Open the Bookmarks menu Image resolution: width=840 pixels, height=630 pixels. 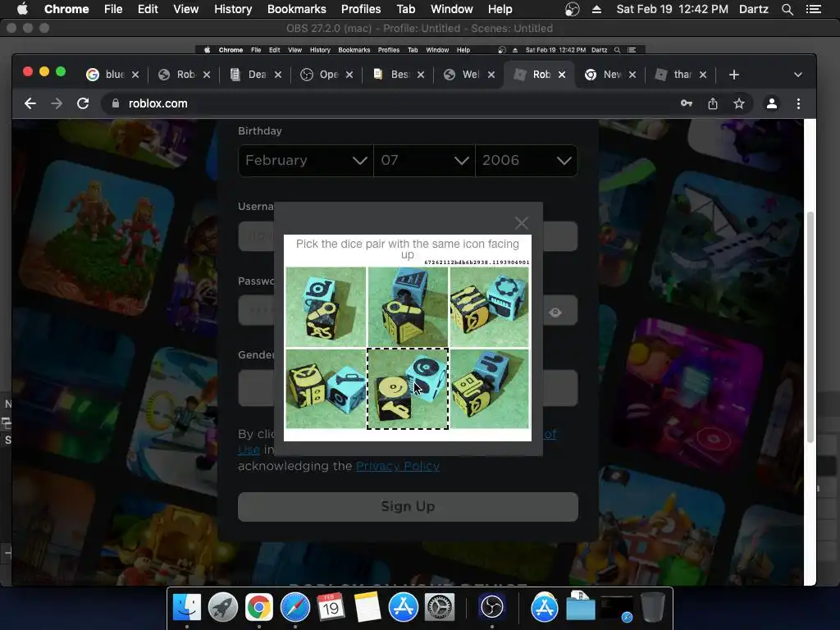click(296, 9)
